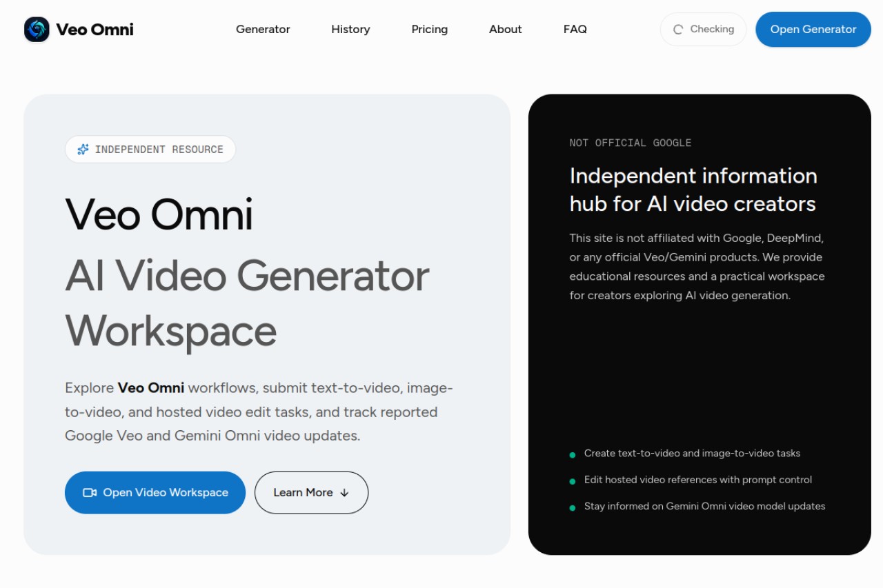The height and width of the screenshot is (588, 883).
Task: Click the "Veo Omni" hero heading
Action: [159, 214]
